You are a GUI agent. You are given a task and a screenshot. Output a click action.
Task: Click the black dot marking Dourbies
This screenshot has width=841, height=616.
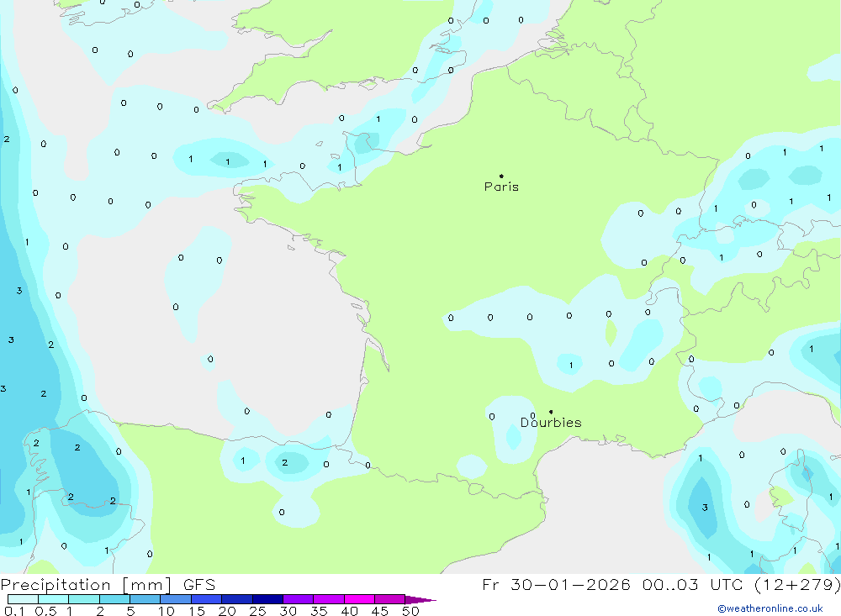(551, 412)
